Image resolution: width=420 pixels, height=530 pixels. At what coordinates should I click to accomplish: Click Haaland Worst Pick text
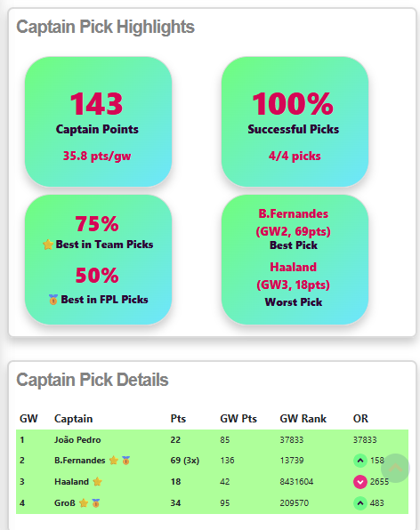pyautogui.click(x=293, y=285)
